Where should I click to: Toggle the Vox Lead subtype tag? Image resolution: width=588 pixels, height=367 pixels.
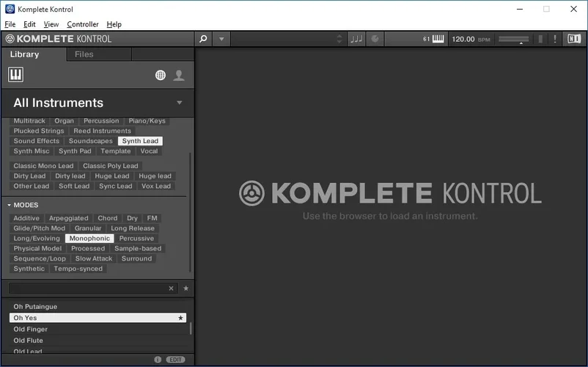(x=156, y=186)
